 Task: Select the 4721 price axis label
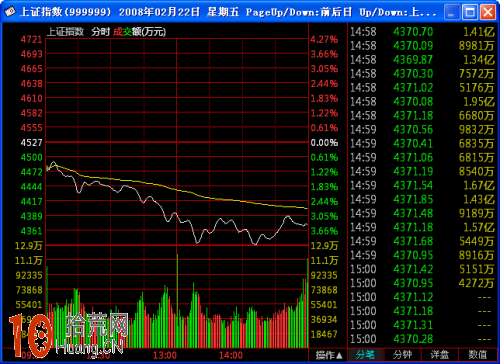pyautogui.click(x=31, y=40)
